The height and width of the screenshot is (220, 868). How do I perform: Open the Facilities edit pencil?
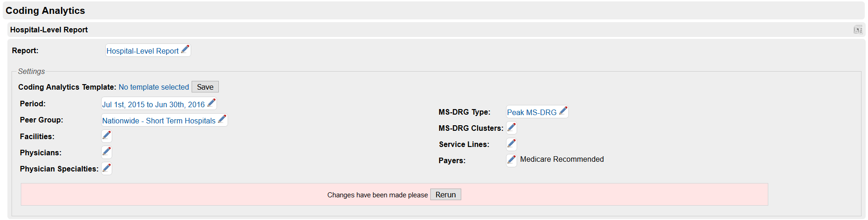[107, 135]
